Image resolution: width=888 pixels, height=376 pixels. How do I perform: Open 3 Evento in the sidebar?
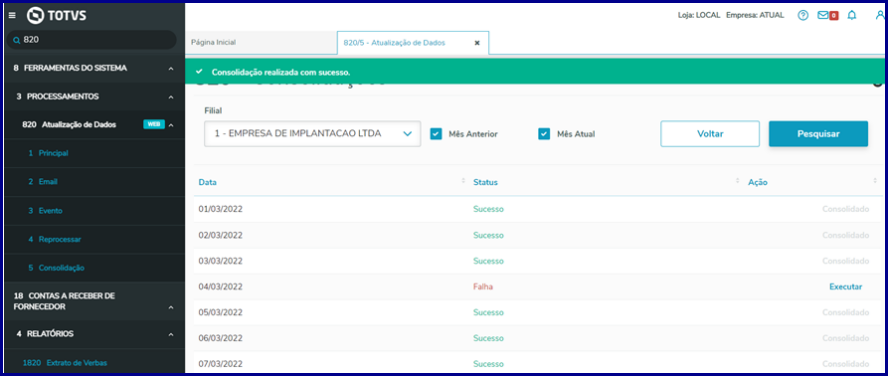(45, 211)
